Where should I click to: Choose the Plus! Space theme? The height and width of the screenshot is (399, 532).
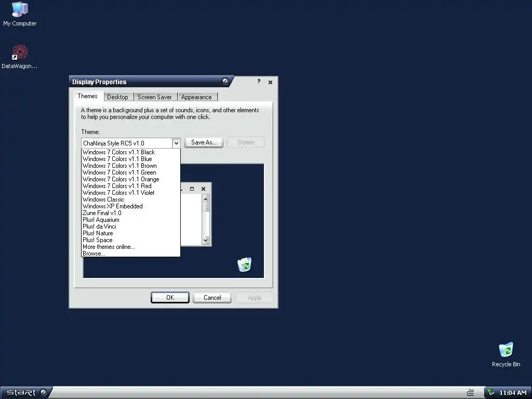(x=130, y=240)
